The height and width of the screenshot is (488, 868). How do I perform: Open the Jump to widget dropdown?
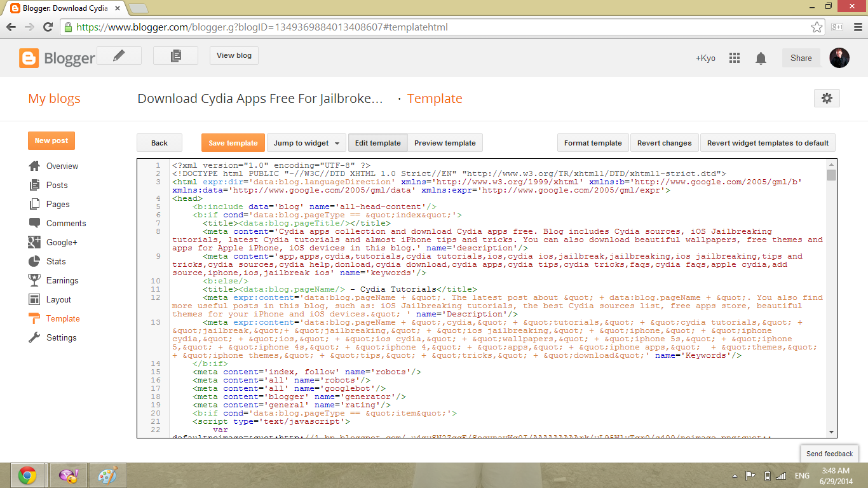(306, 142)
